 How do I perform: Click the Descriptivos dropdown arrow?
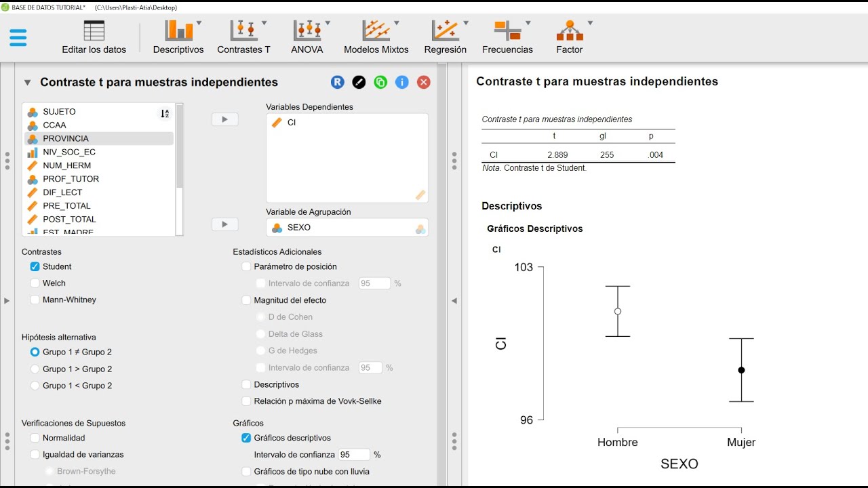coord(199,23)
